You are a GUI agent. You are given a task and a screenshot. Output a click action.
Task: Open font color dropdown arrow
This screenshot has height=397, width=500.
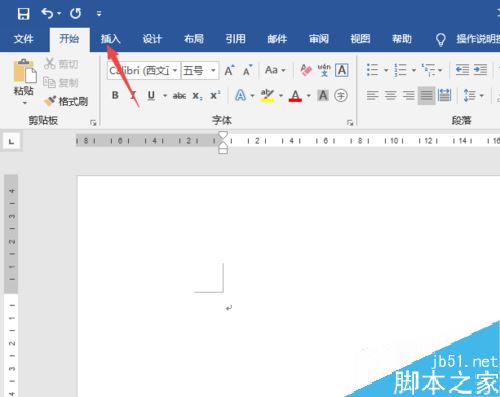[x=309, y=96]
